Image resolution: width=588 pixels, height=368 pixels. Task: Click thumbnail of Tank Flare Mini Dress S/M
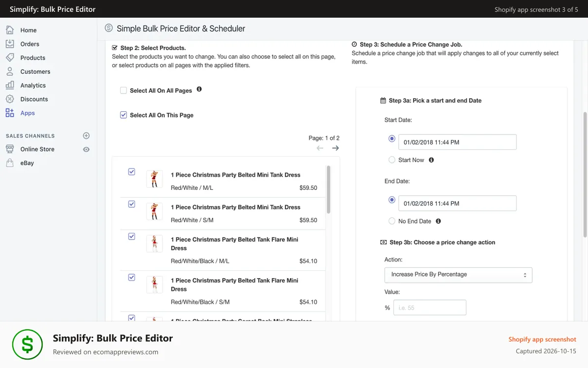point(154,285)
